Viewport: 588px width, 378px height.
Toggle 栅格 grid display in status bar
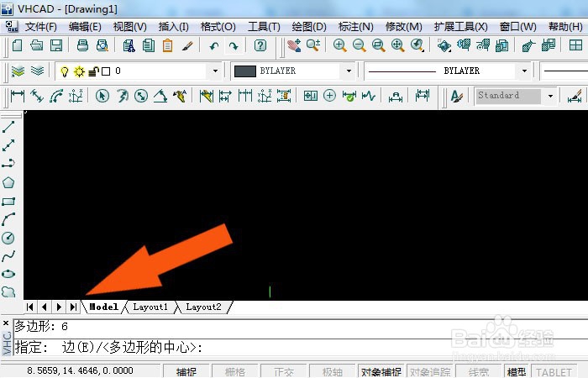[234, 371]
